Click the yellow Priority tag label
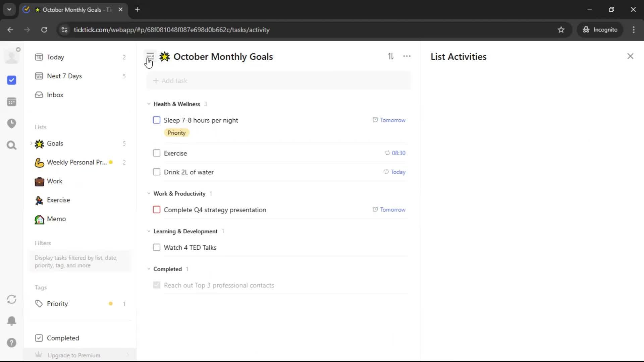 [176, 133]
